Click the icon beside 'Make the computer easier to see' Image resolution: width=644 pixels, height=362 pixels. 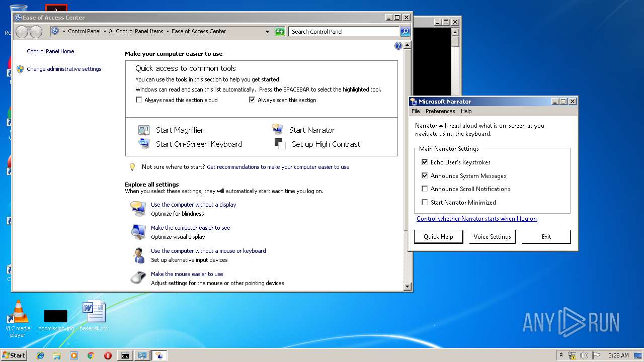point(138,232)
